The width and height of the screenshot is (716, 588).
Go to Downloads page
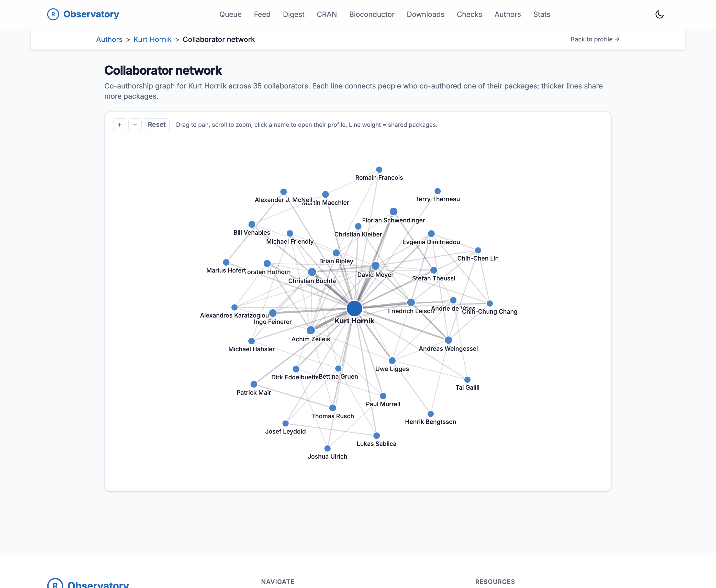[x=426, y=14]
